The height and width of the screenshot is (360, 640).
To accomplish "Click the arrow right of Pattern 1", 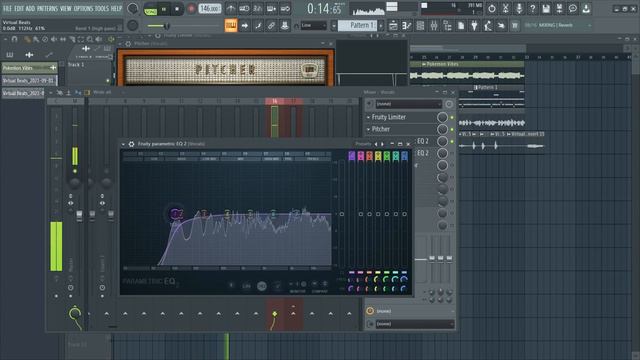I will coord(381,26).
